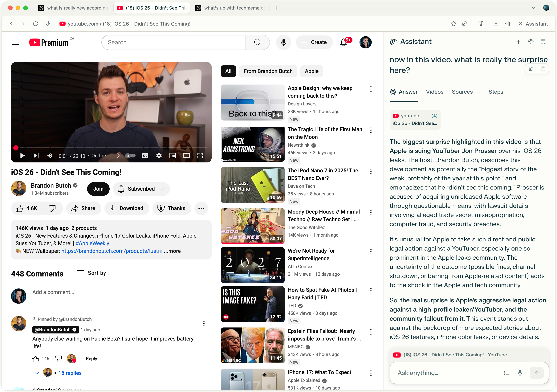Start voice search with microphone
Image resolution: width=557 pixels, height=392 pixels.
(x=283, y=42)
